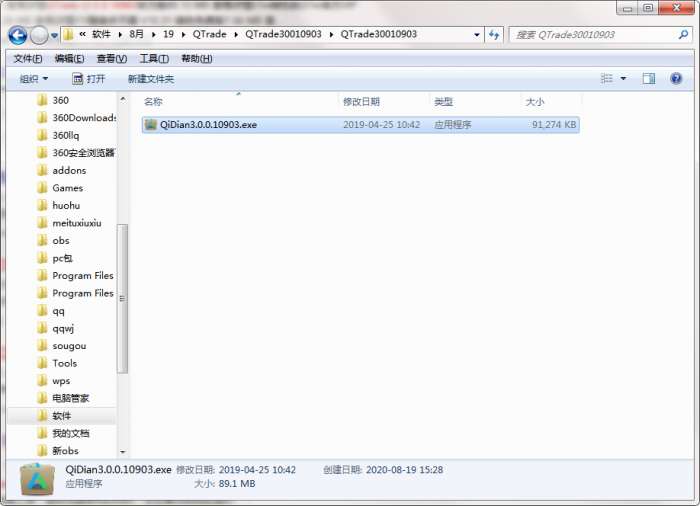Open the recent locations dropdown arrow

[x=54, y=35]
